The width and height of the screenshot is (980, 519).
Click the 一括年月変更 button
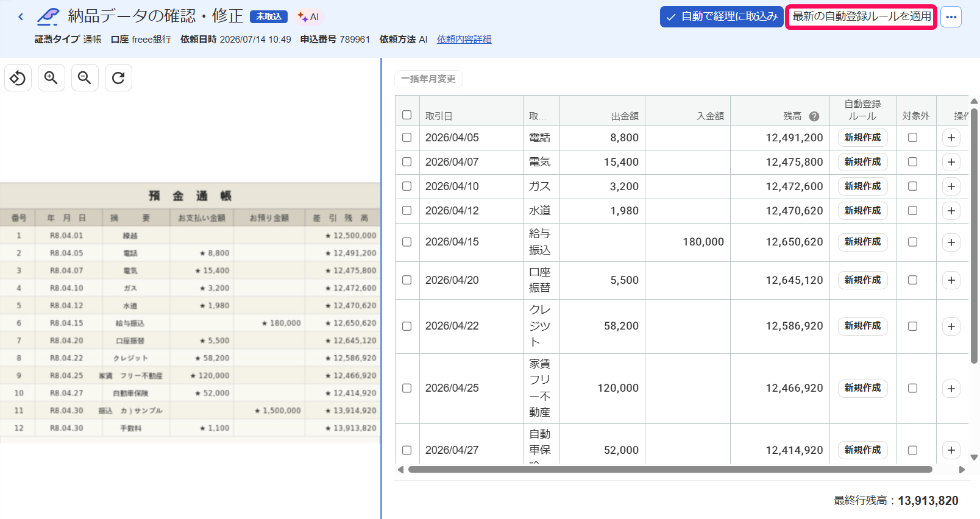pyautogui.click(x=428, y=79)
